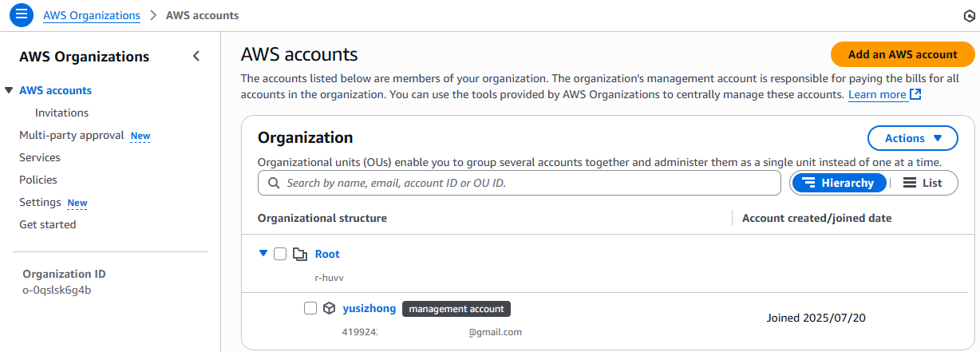Click the cube icon beside yusizhong

330,308
